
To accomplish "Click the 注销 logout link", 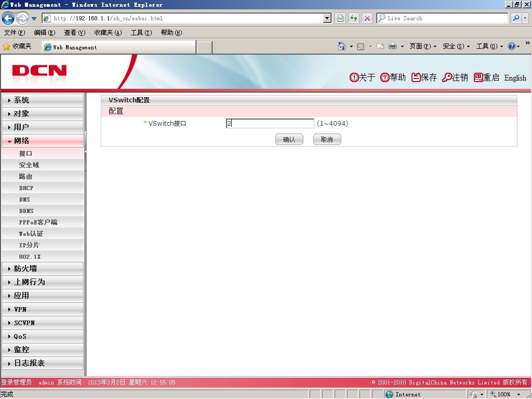I will click(x=455, y=78).
